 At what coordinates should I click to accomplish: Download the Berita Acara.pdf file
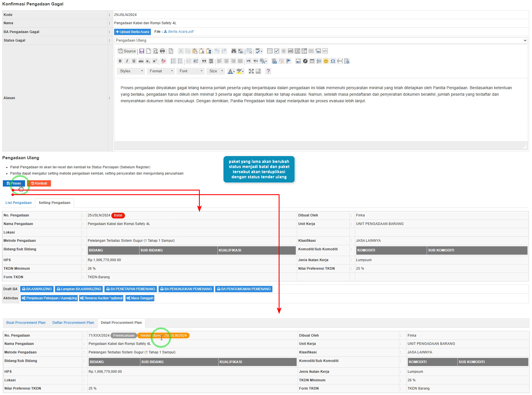(180, 32)
